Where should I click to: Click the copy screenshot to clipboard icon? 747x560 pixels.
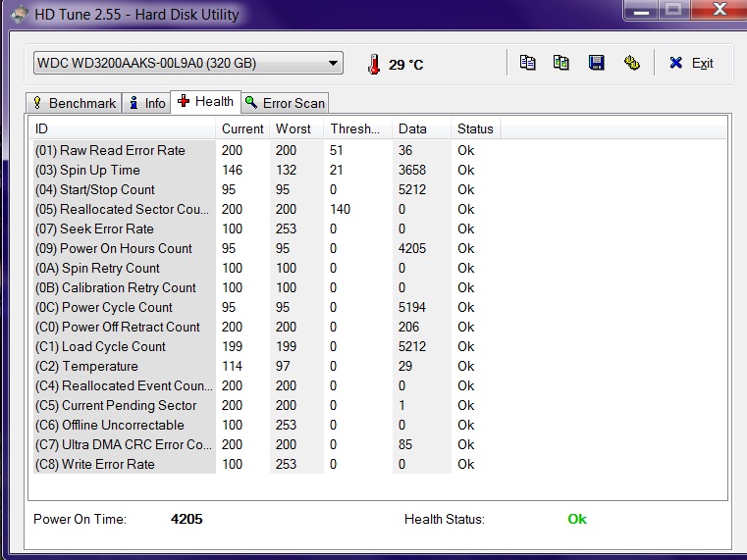(560, 63)
